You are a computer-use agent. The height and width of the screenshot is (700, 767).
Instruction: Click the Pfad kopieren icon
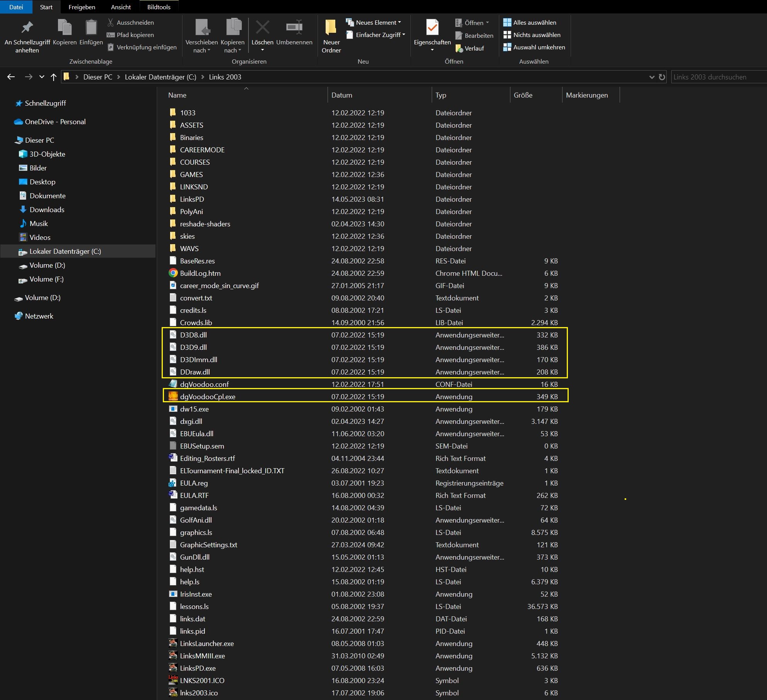point(110,35)
